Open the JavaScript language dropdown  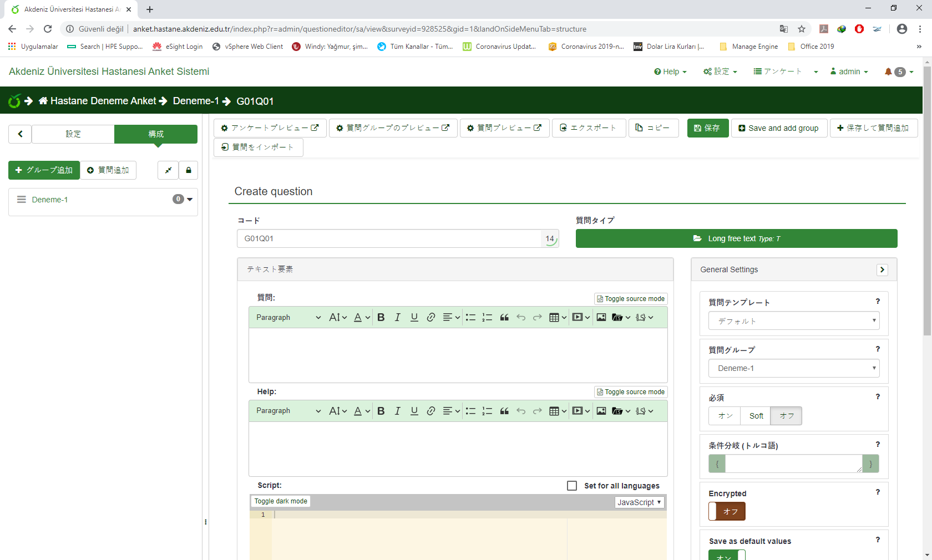tap(639, 502)
